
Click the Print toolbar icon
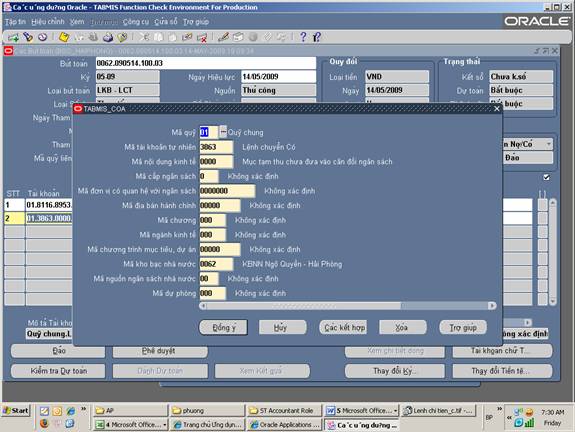[x=108, y=37]
